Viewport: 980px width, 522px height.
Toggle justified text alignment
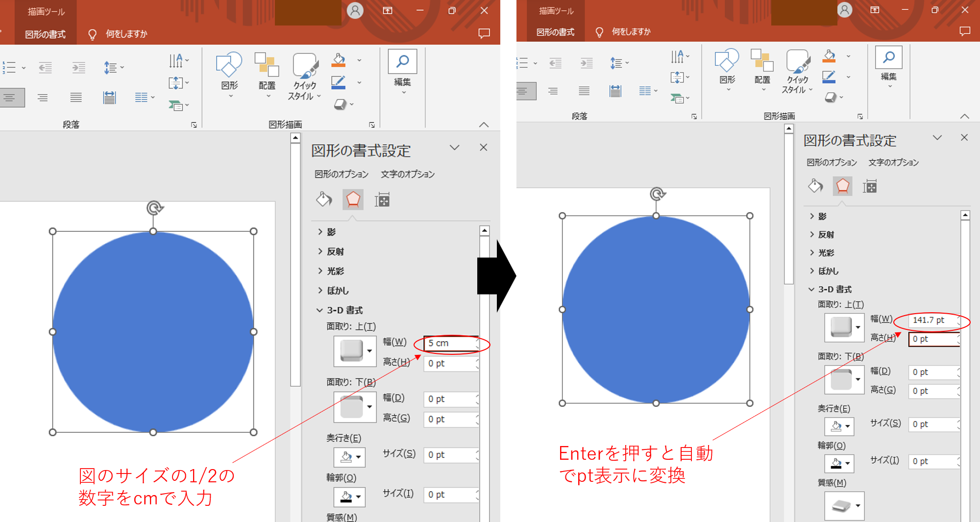[x=76, y=97]
